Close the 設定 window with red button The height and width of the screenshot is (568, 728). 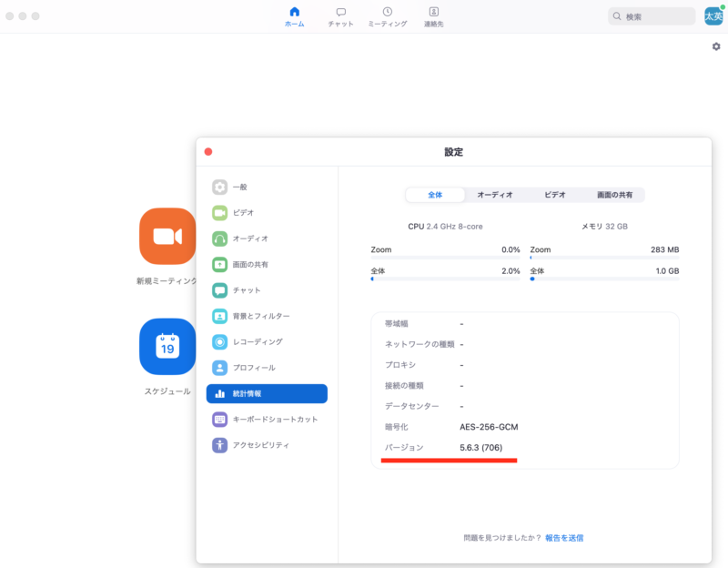[208, 152]
